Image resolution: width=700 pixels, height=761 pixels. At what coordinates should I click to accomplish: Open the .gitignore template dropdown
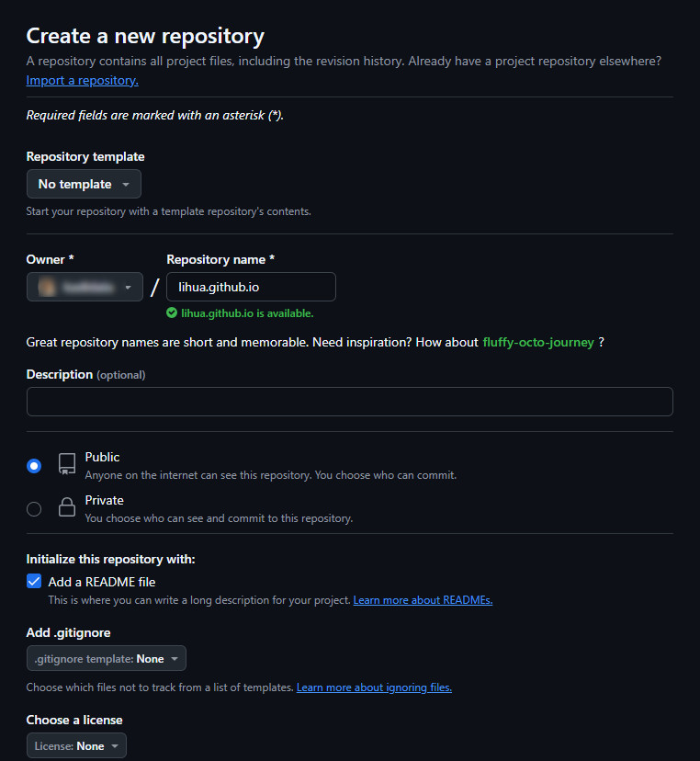click(x=107, y=659)
